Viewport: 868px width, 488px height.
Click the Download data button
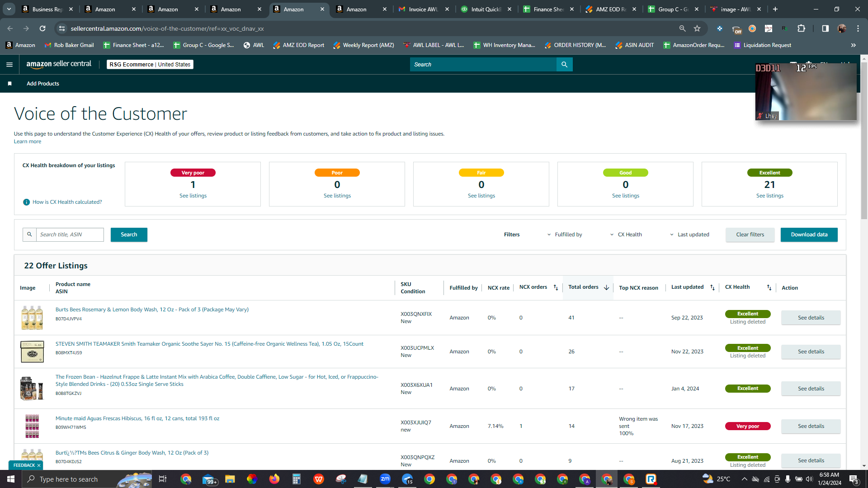[809, 235]
